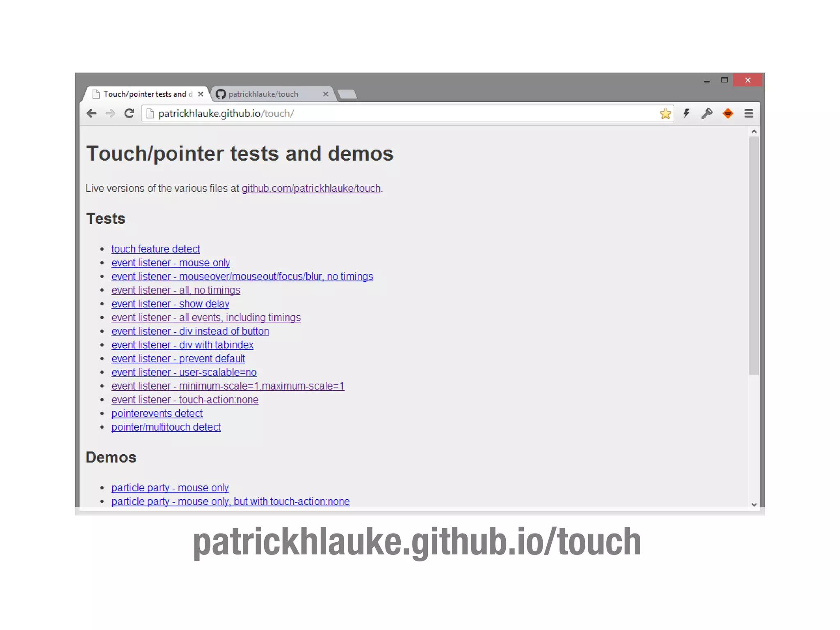This screenshot has width=840, height=630.
Task: Open a new tab
Action: point(348,94)
